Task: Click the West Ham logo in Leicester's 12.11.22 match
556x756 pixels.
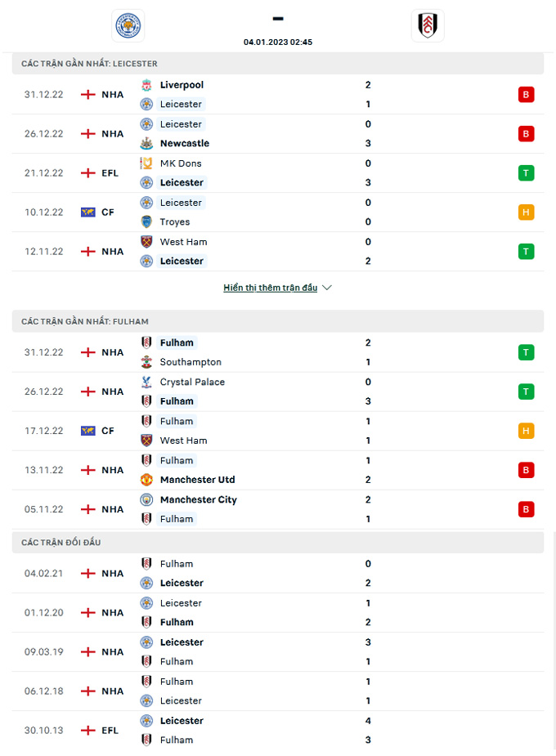Action: coord(146,242)
